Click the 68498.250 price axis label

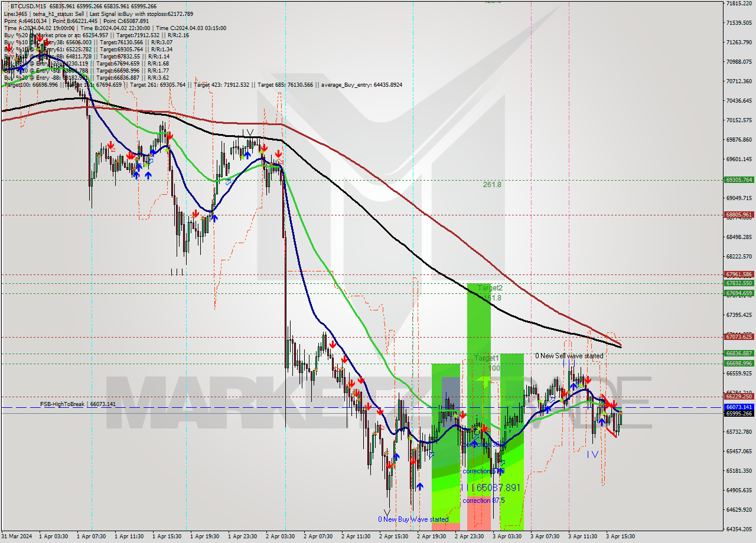click(x=738, y=237)
